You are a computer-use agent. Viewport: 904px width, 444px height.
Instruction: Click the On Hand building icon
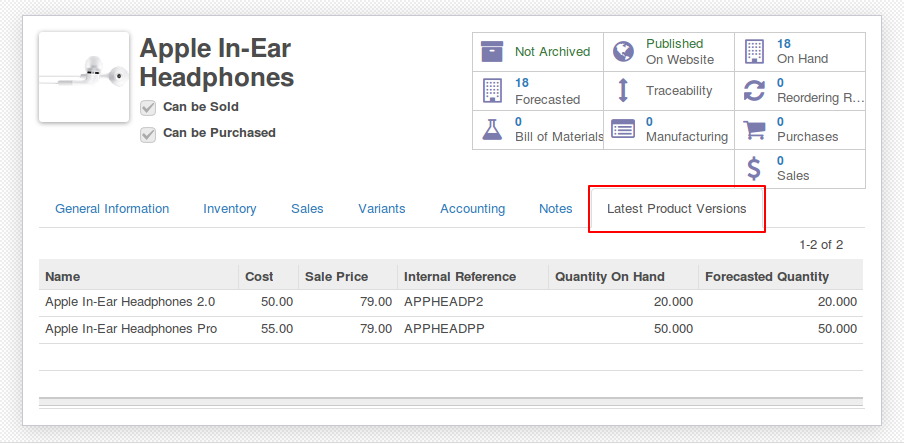(754, 51)
